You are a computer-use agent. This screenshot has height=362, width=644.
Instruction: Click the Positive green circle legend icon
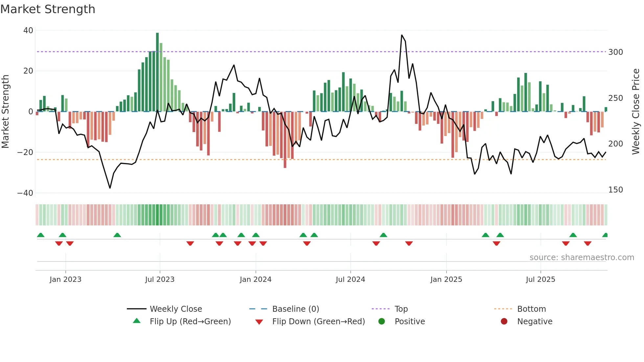(381, 321)
